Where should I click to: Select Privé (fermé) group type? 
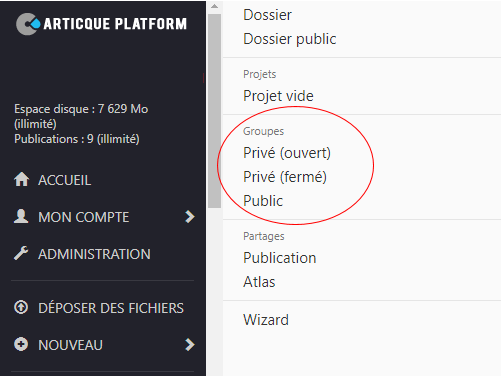pyautogui.click(x=285, y=177)
